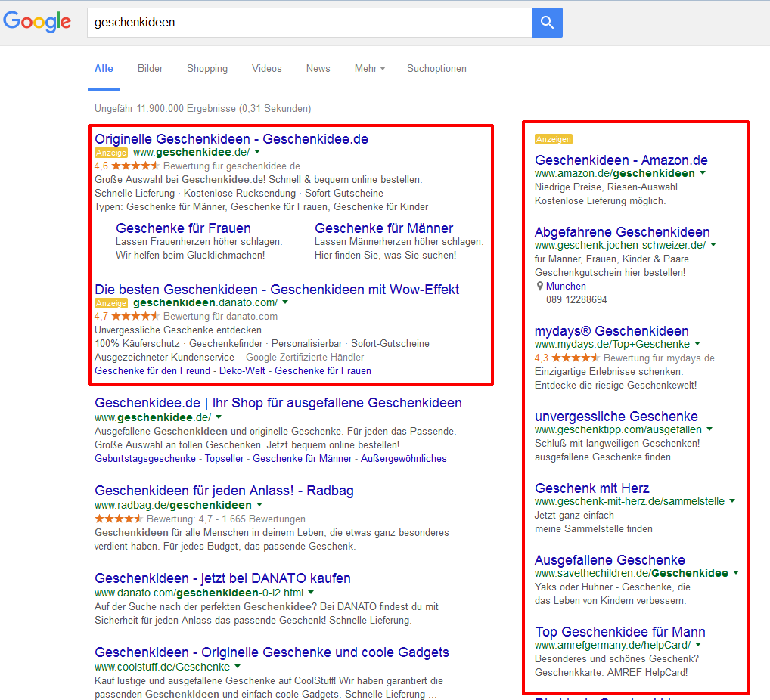Image resolution: width=770 pixels, height=700 pixels.
Task: Open 'Geschenkideen - Amazon.de' sidebar ad
Action: pyautogui.click(x=621, y=160)
